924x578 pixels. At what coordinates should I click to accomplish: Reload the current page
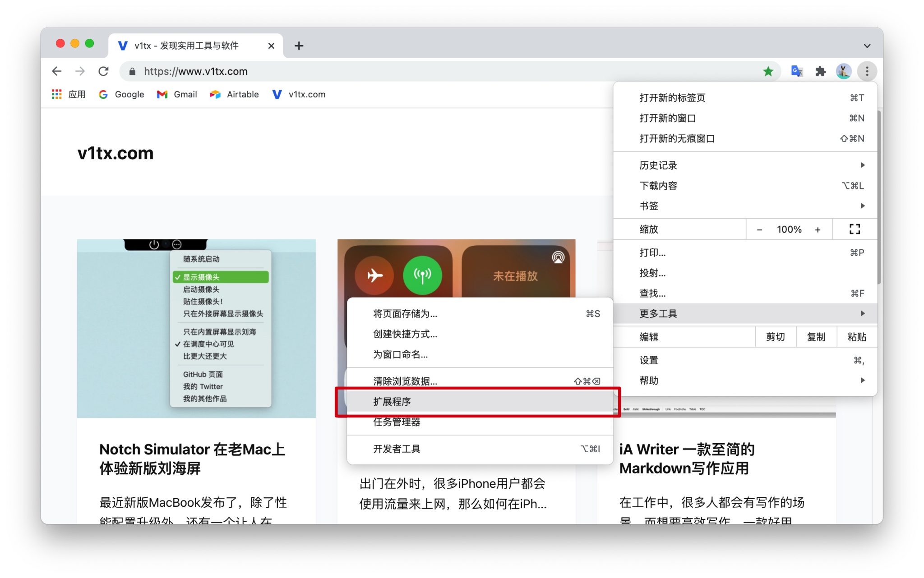[x=104, y=71]
